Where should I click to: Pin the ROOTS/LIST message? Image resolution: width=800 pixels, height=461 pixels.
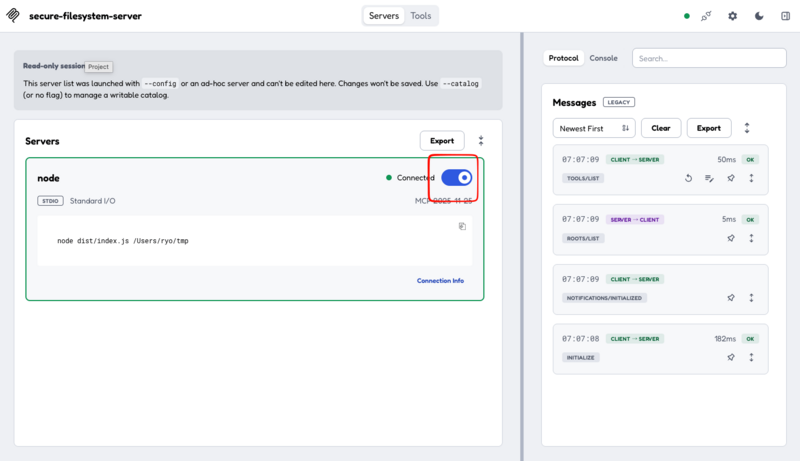pos(731,238)
